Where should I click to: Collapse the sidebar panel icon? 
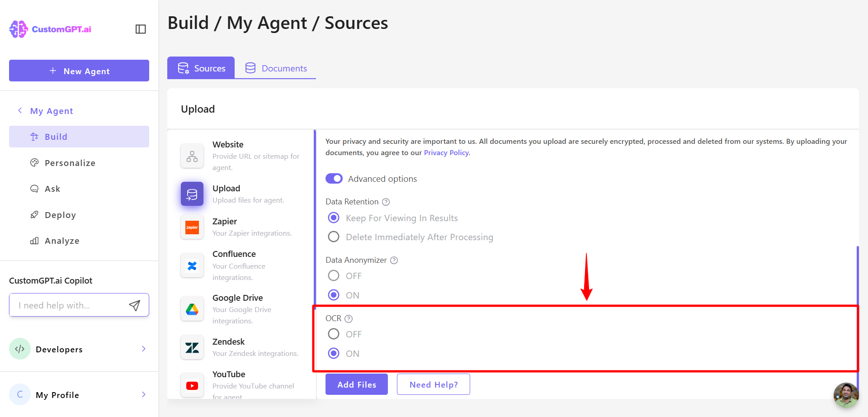pyautogui.click(x=141, y=29)
